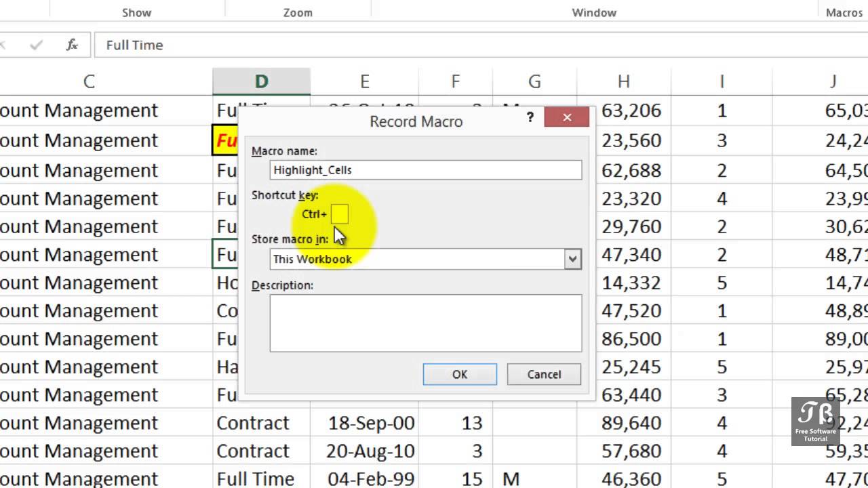Select cell containing 18-Sep-00
This screenshot has width=868, height=488.
(x=371, y=423)
